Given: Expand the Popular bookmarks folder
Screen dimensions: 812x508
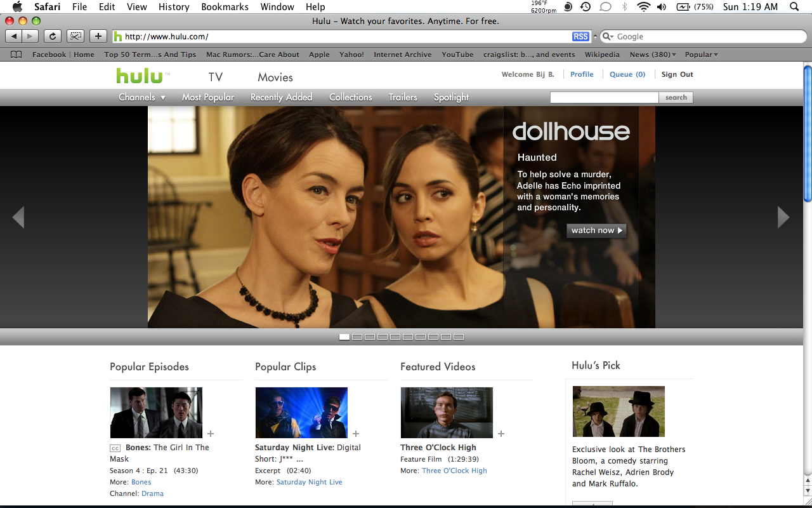Looking at the screenshot, I should pyautogui.click(x=701, y=55).
